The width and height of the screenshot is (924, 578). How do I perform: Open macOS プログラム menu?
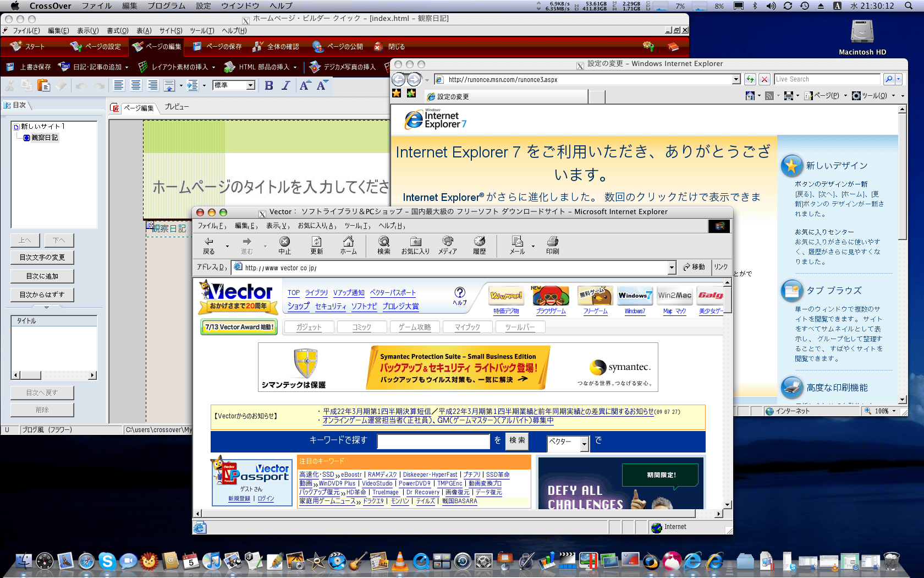[166, 6]
